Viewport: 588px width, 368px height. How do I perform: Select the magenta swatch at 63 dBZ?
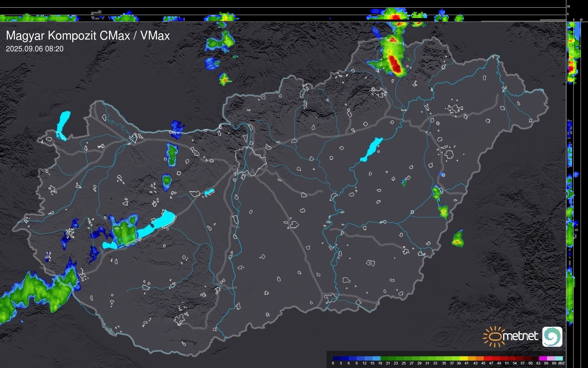coord(543,358)
